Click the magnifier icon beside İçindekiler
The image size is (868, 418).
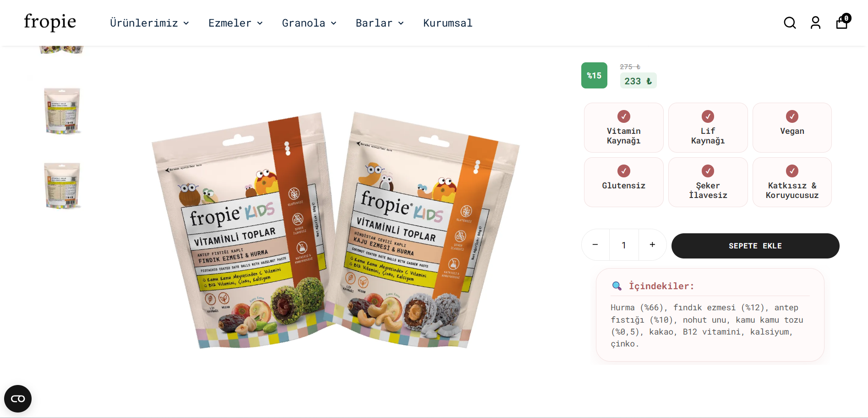coord(617,286)
